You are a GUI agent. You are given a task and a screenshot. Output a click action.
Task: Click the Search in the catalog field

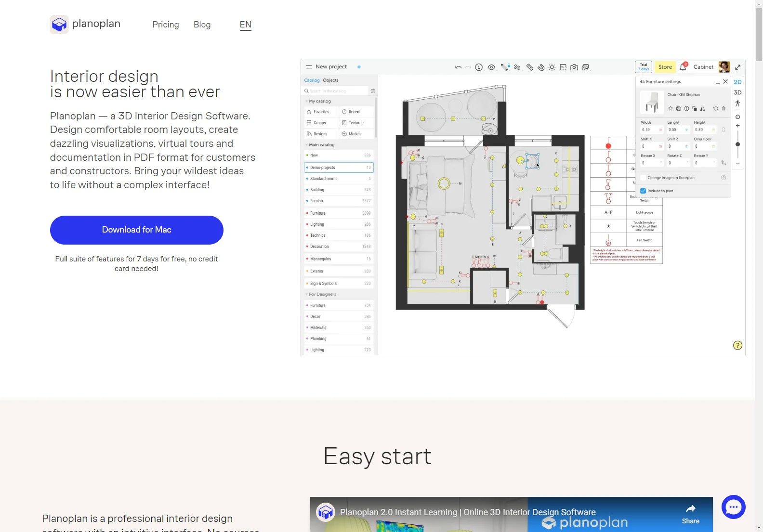(x=335, y=91)
